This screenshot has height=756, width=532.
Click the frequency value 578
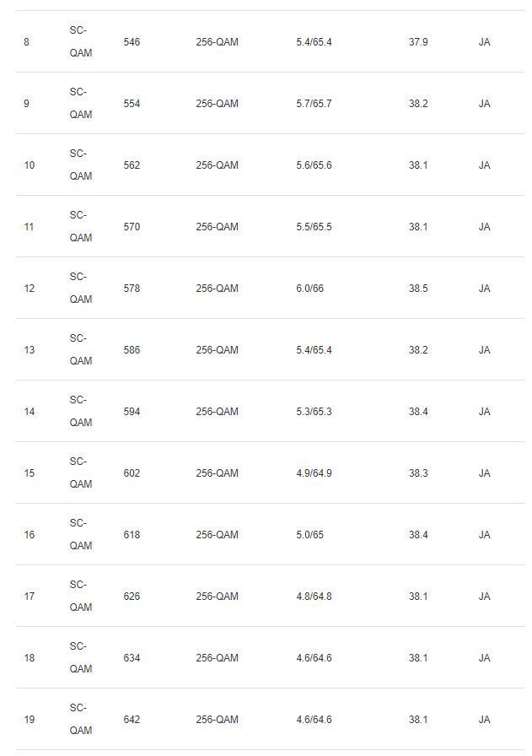click(x=132, y=289)
